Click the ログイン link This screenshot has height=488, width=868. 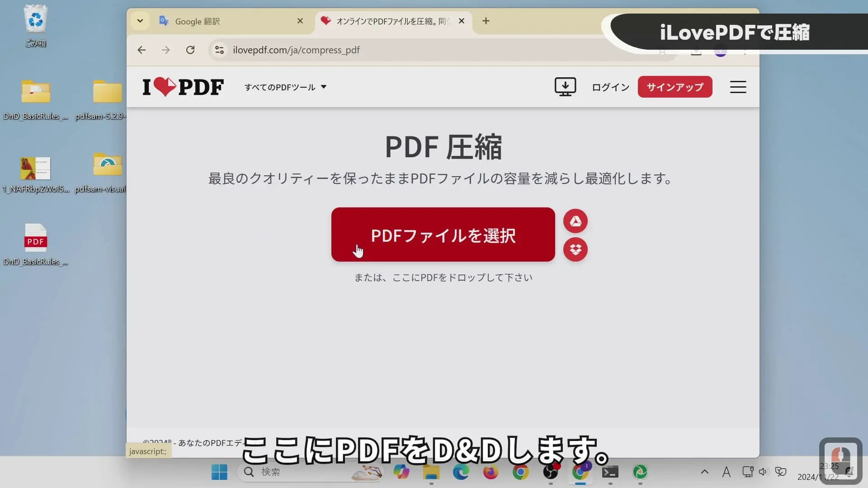610,87
